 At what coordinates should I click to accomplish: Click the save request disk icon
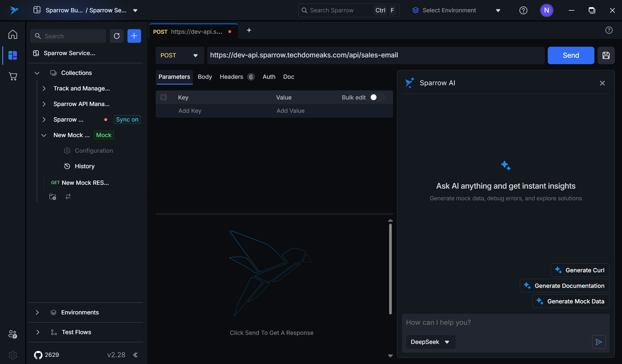click(606, 55)
